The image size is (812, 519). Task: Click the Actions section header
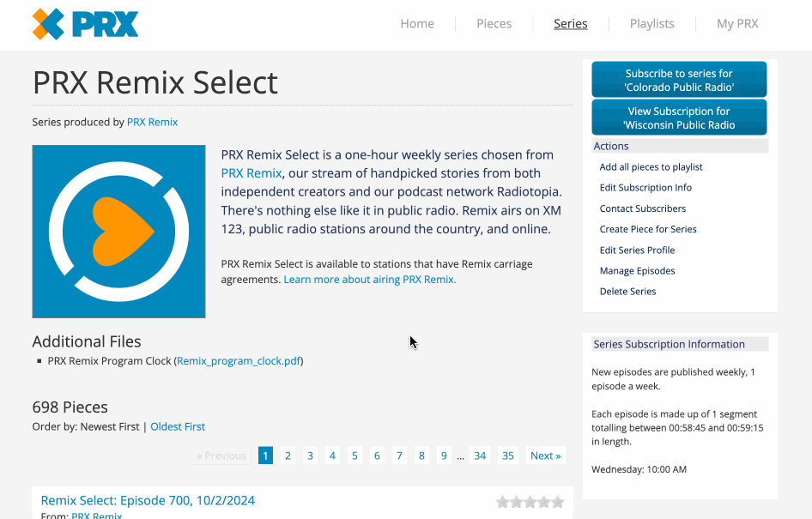[680, 147]
